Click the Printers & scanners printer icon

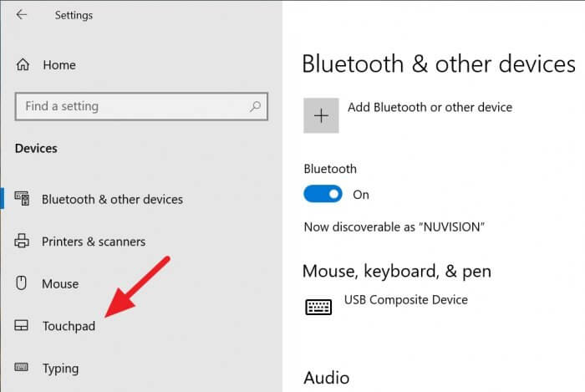pyautogui.click(x=22, y=241)
